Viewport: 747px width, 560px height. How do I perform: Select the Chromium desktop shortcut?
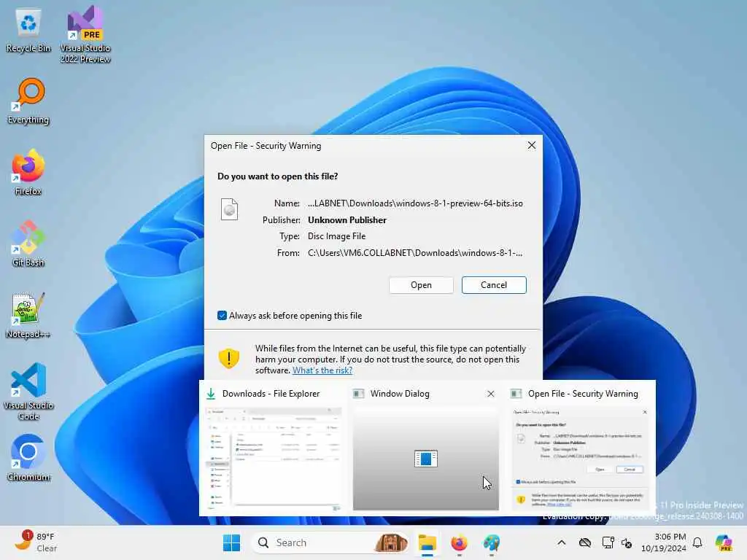[x=28, y=458]
